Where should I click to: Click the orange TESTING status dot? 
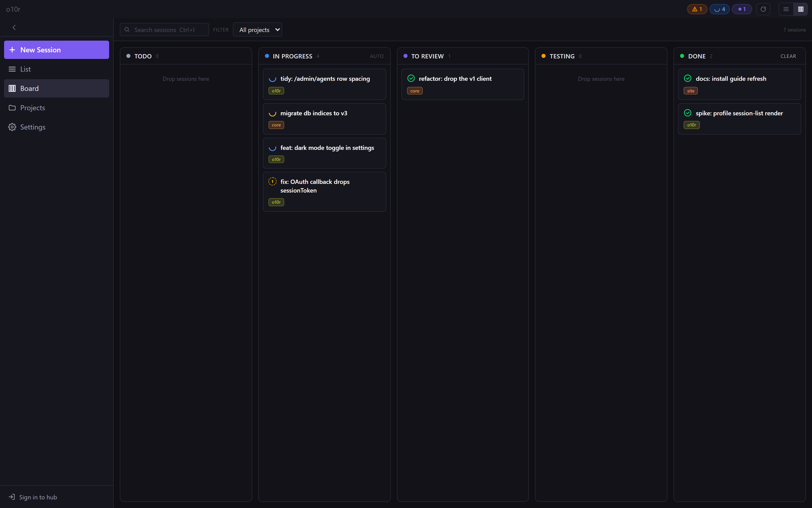click(543, 56)
